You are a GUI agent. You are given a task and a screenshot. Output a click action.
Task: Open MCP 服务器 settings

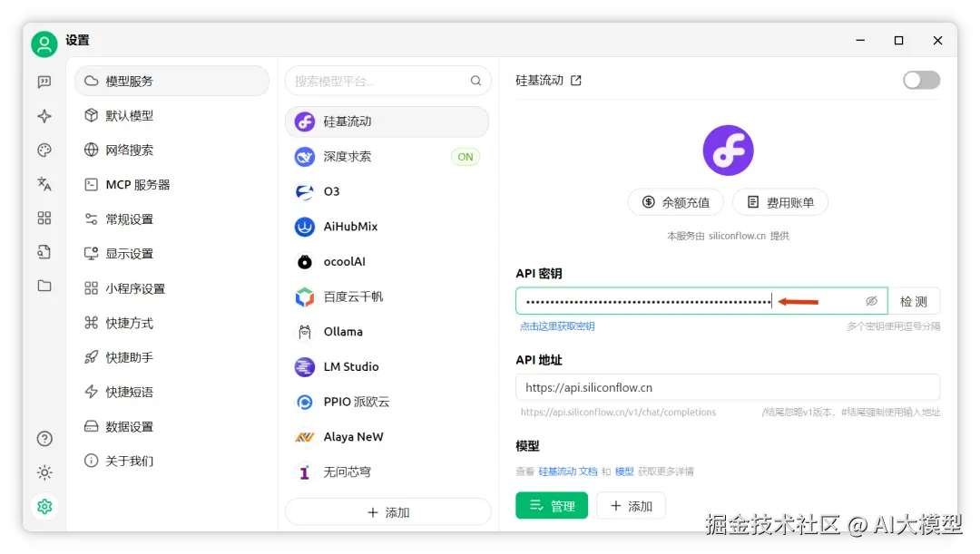[x=171, y=185]
